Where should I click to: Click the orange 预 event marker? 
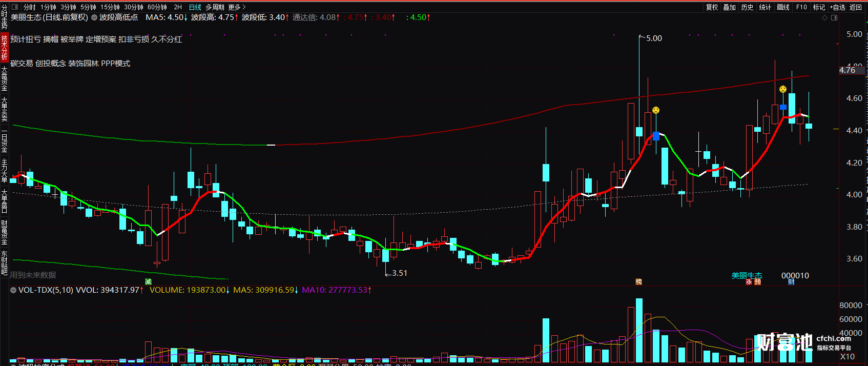[x=758, y=281]
